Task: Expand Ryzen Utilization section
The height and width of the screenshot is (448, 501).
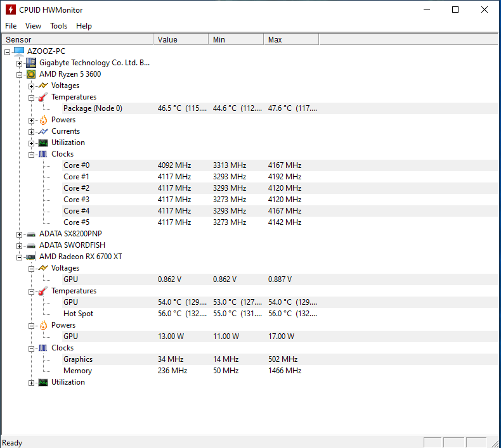Action: coord(31,143)
